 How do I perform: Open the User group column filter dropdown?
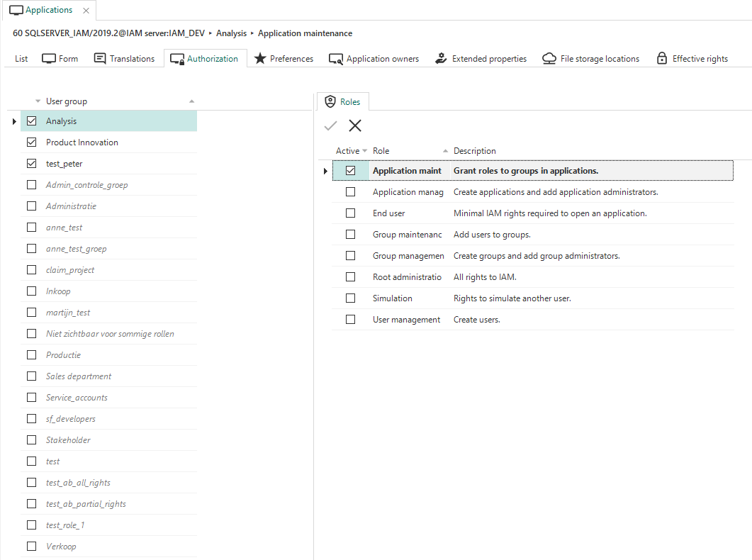(38, 101)
